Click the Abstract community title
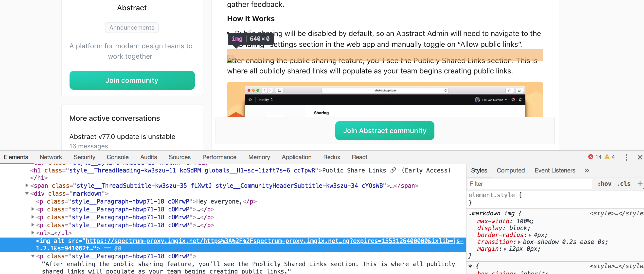This screenshot has height=274, width=644. point(132,8)
